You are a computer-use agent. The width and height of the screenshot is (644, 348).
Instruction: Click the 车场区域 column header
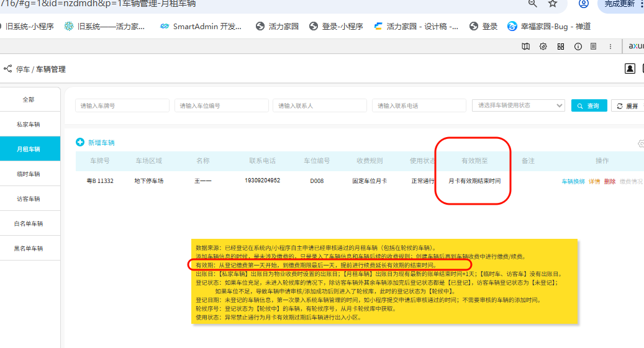(x=148, y=161)
